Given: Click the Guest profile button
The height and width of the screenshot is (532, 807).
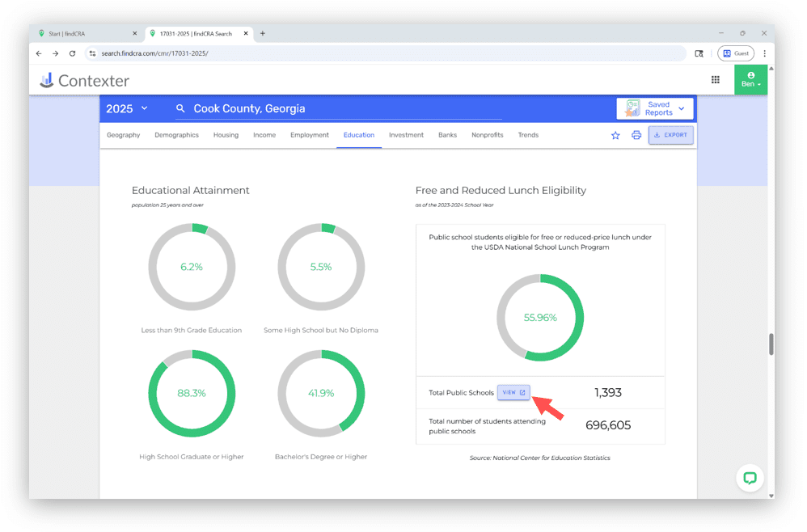Looking at the screenshot, I should click(735, 53).
